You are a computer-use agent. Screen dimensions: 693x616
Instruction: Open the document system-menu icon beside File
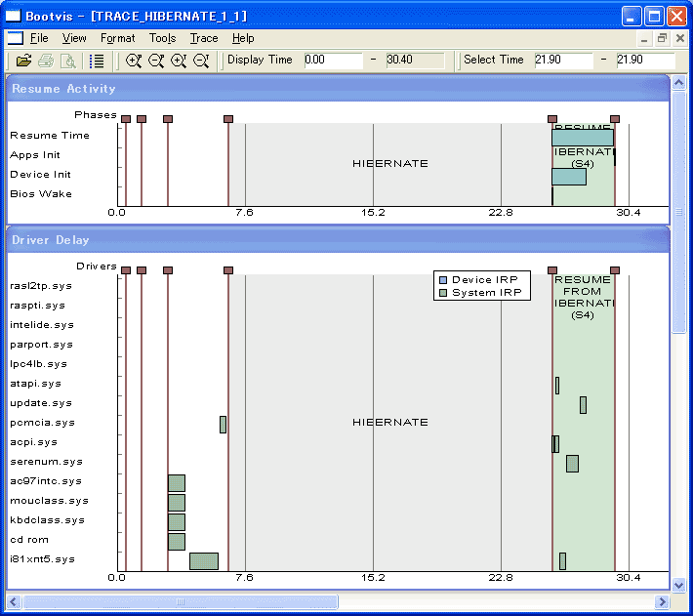pyautogui.click(x=15, y=38)
